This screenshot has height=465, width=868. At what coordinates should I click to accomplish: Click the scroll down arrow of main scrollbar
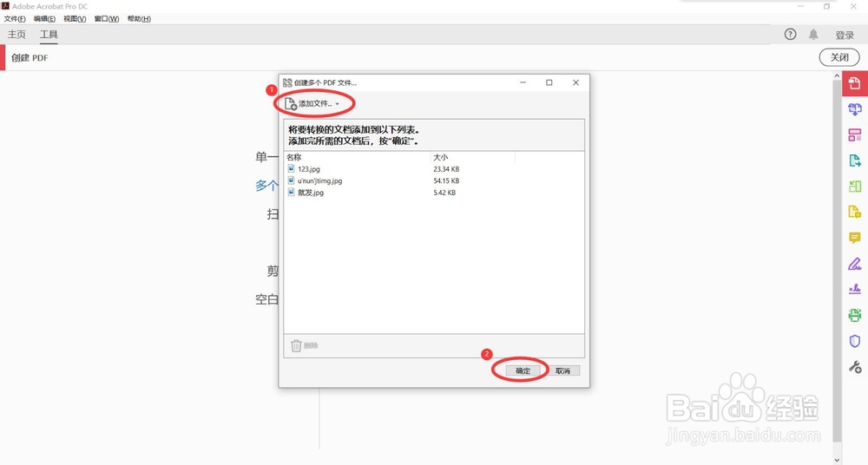[837, 460]
